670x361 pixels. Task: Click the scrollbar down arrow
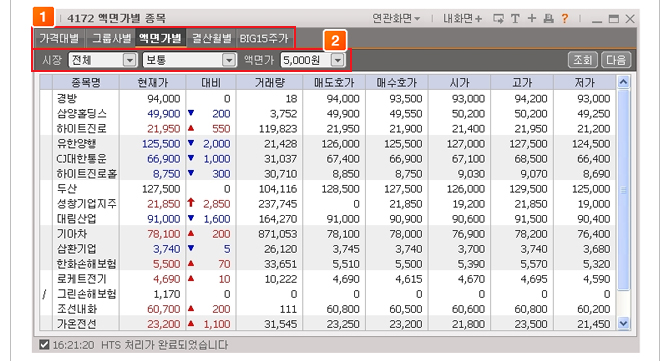623,323
